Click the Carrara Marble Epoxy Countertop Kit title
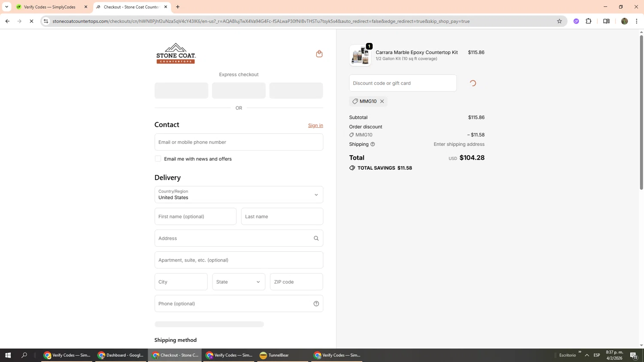The image size is (644, 362). [416, 52]
